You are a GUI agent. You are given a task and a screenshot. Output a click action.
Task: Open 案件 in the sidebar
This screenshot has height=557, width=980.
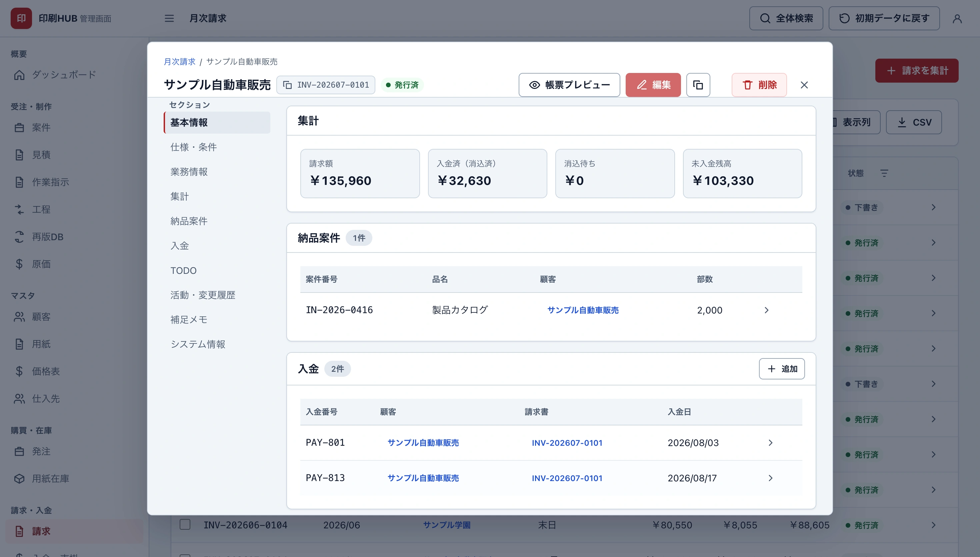pyautogui.click(x=74, y=128)
